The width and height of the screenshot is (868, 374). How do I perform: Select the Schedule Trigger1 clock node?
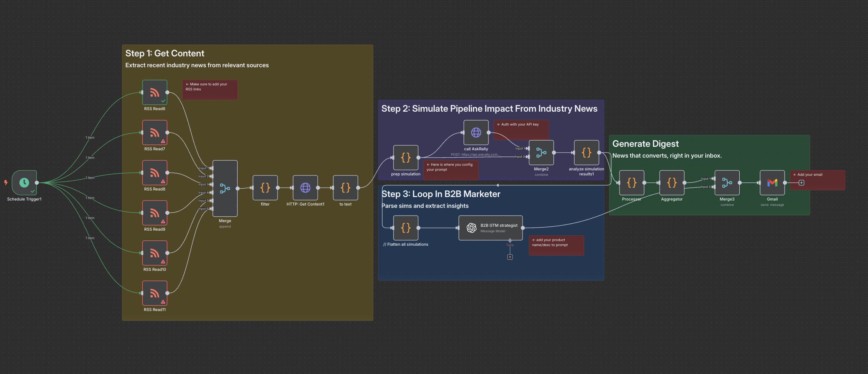pyautogui.click(x=24, y=182)
